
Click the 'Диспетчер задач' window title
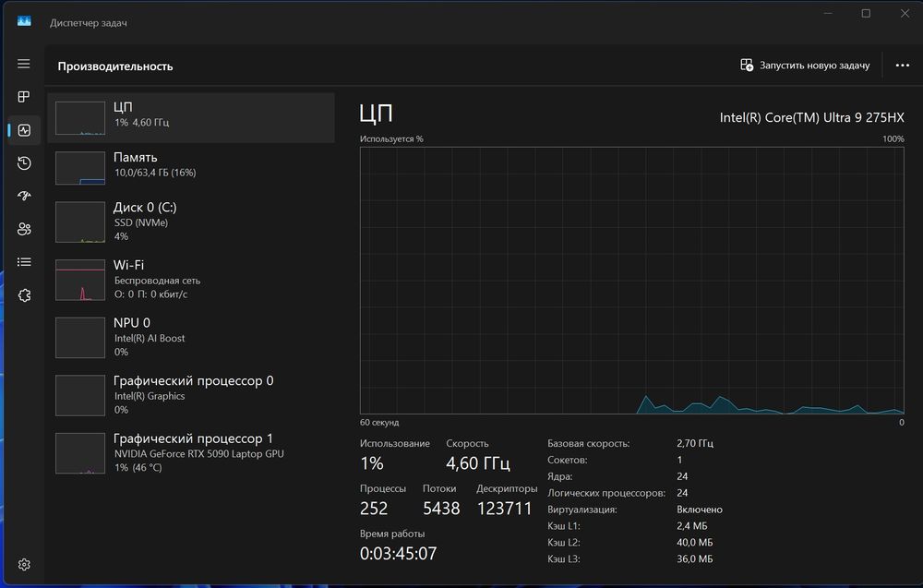(89, 23)
